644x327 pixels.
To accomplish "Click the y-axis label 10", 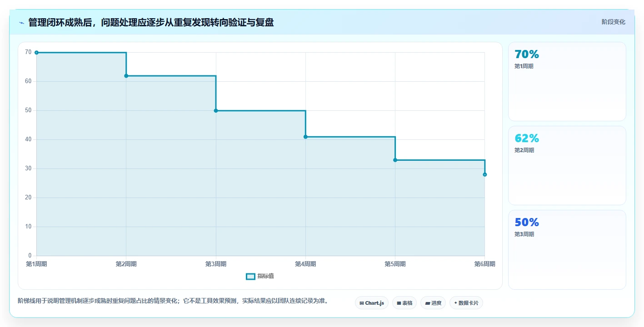I will click(29, 227).
